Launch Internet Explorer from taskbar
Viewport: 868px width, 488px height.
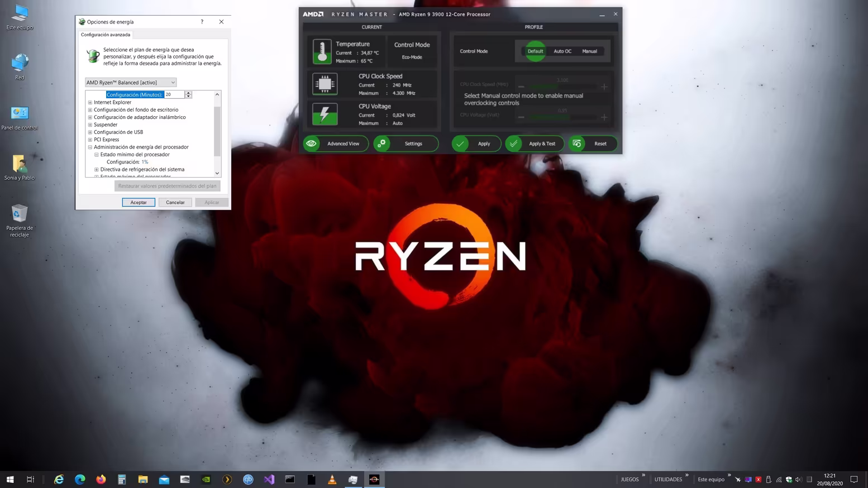click(59, 480)
